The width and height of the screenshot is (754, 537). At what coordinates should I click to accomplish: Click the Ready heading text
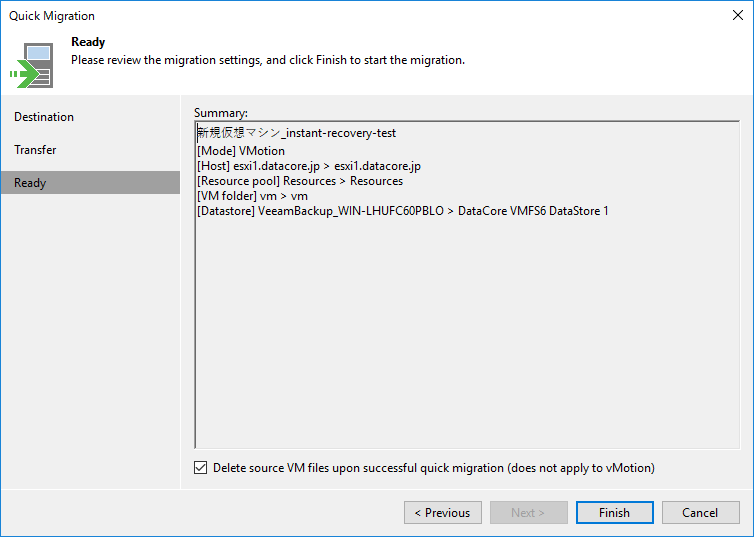coord(88,42)
